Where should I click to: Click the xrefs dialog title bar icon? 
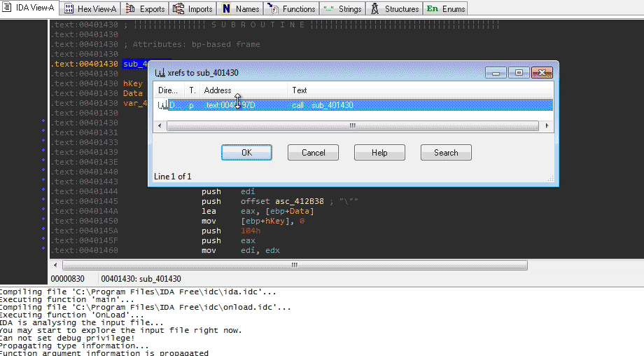(160, 72)
